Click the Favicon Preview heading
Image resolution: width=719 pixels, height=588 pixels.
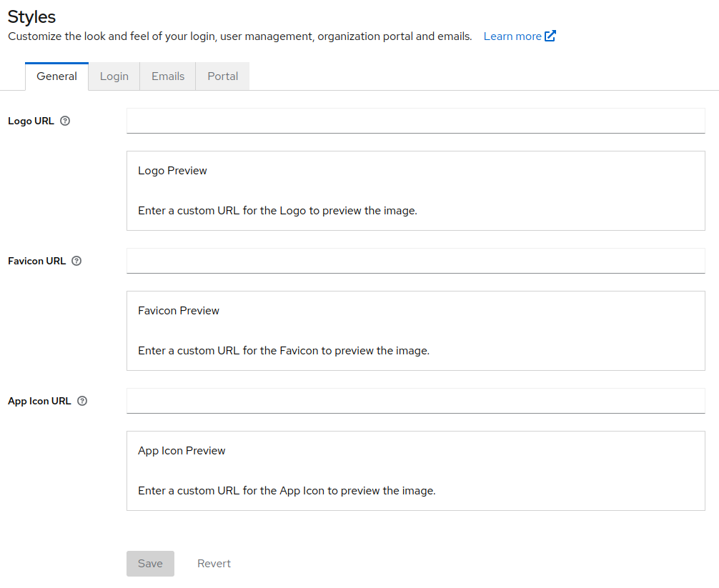(x=179, y=311)
